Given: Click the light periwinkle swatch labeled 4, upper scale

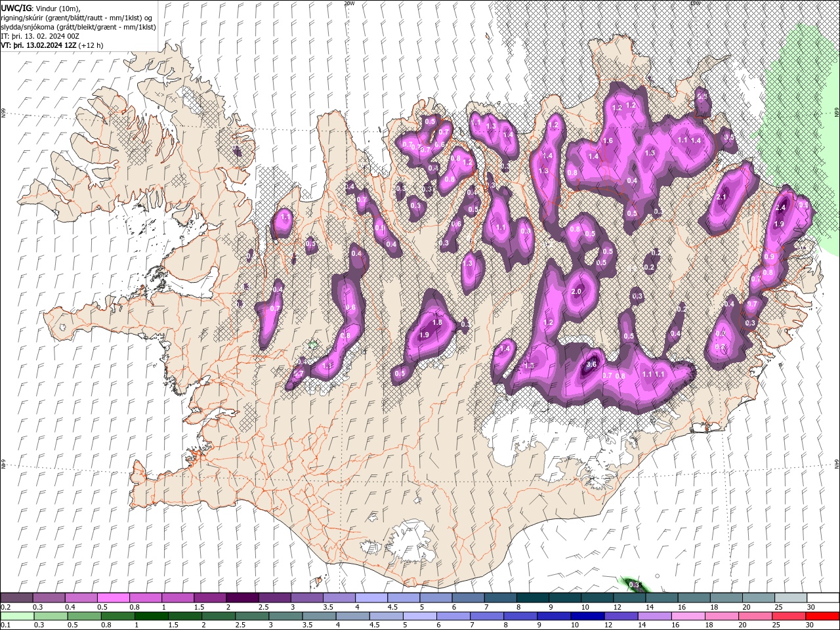Looking at the screenshot, I should (371, 598).
